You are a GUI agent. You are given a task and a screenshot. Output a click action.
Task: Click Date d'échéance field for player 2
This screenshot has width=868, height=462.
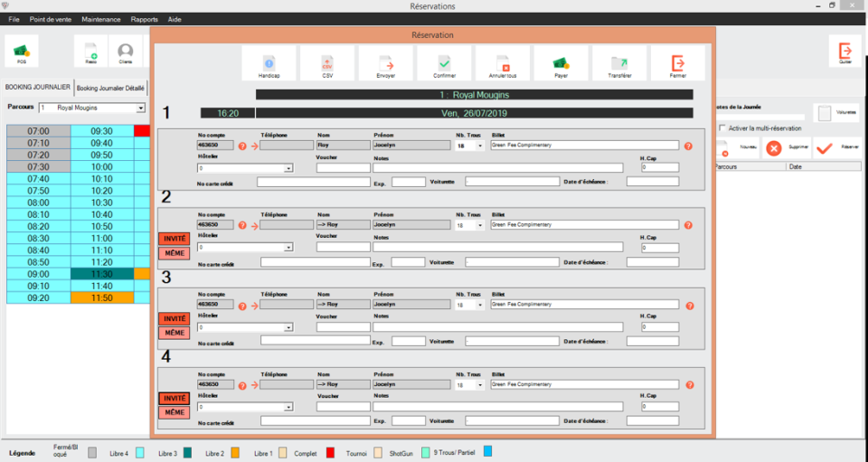(653, 261)
